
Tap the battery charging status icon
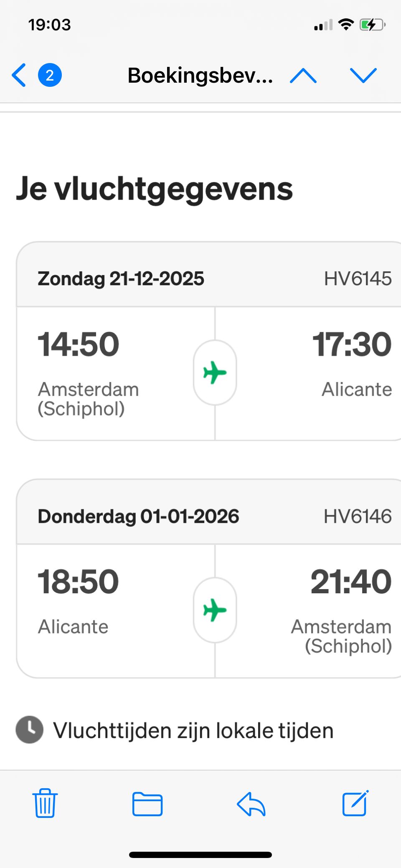pyautogui.click(x=371, y=25)
